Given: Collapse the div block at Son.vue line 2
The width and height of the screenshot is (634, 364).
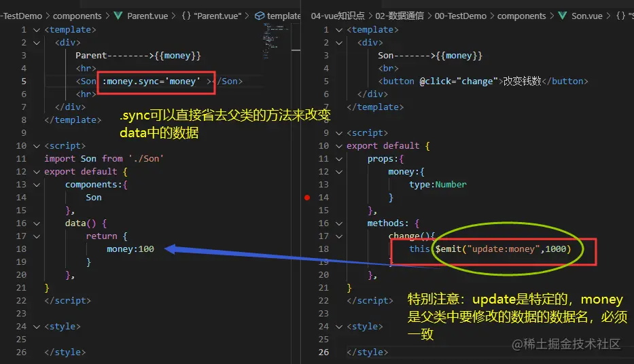Looking at the screenshot, I should (x=339, y=43).
